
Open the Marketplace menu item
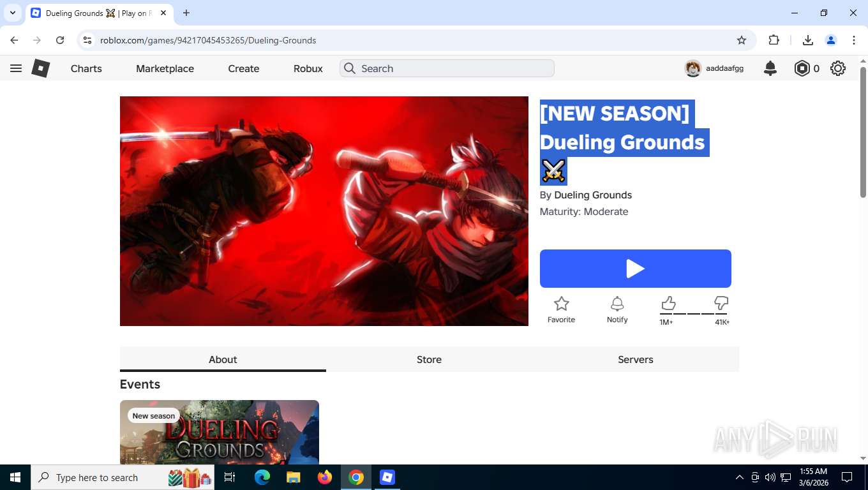[x=165, y=68]
